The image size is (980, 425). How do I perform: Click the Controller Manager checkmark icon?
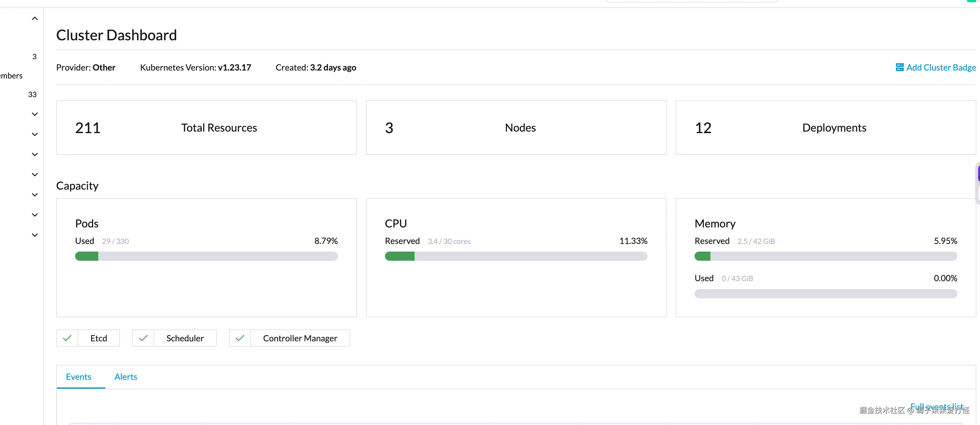coord(240,338)
